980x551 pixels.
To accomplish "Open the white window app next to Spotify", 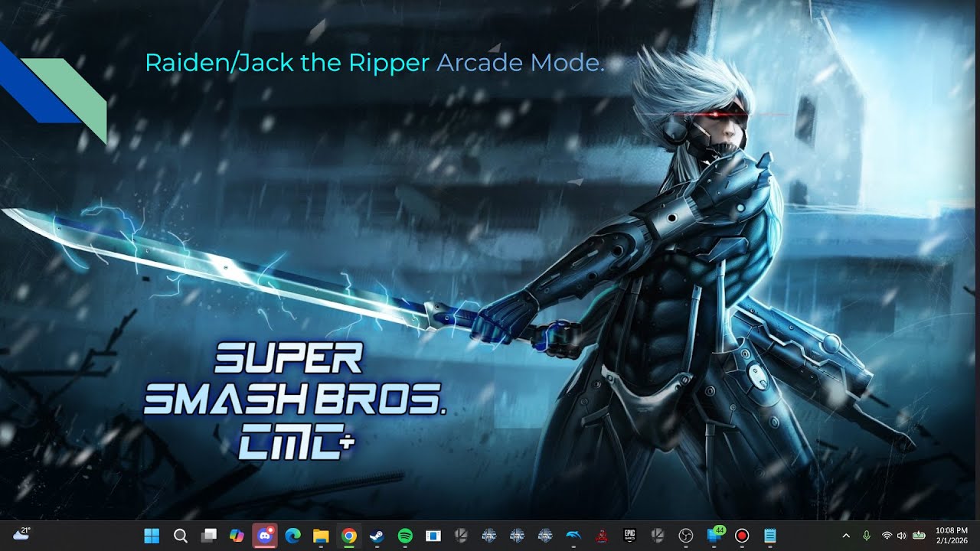I will (433, 536).
